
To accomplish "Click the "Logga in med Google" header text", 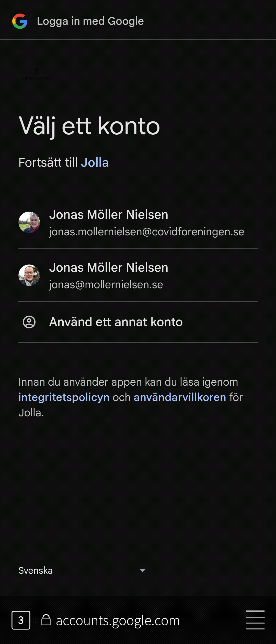I will (x=90, y=21).
